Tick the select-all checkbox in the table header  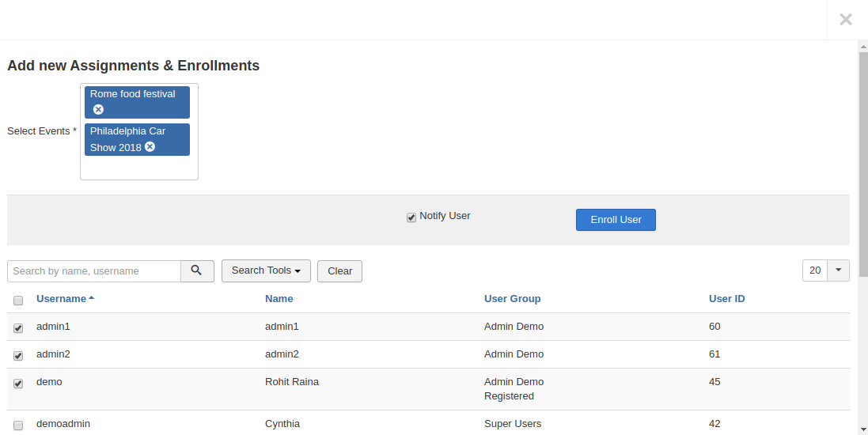point(18,301)
